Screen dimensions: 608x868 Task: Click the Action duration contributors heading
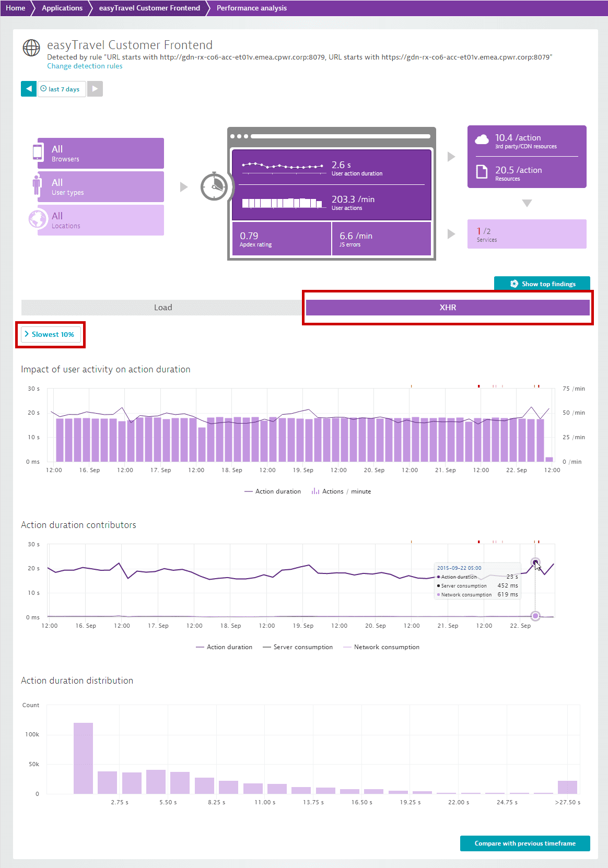78,525
